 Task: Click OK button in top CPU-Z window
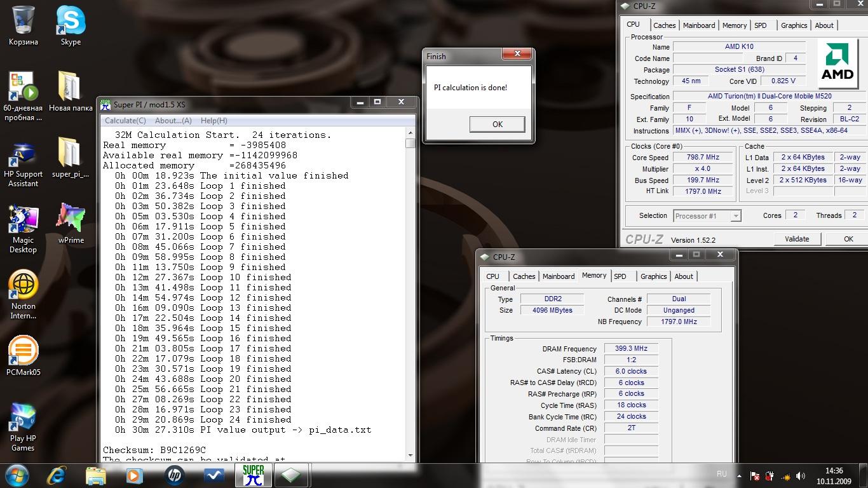848,239
